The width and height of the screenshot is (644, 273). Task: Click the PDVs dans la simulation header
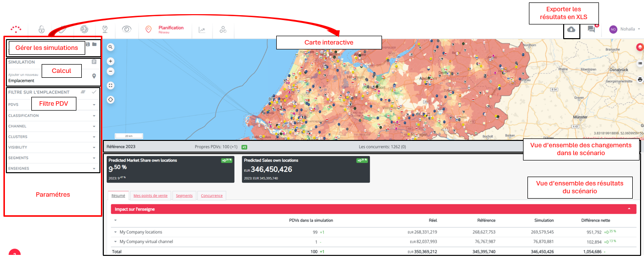311,220
